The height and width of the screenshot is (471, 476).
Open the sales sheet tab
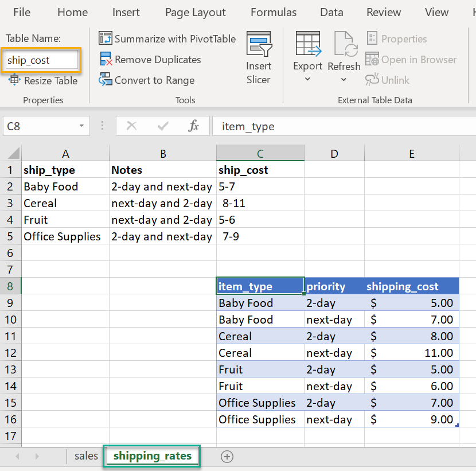pos(85,456)
